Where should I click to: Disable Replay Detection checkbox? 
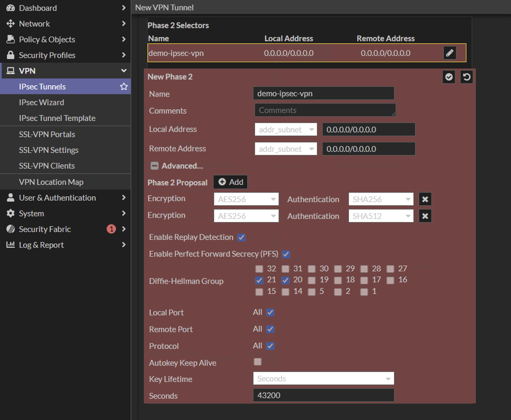pyautogui.click(x=241, y=238)
